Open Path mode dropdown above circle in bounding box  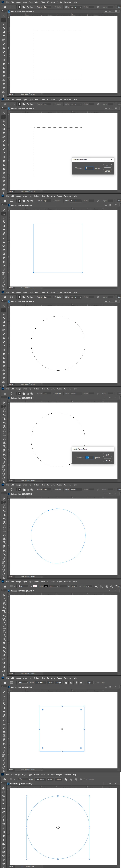pyautogui.click(x=23, y=779)
